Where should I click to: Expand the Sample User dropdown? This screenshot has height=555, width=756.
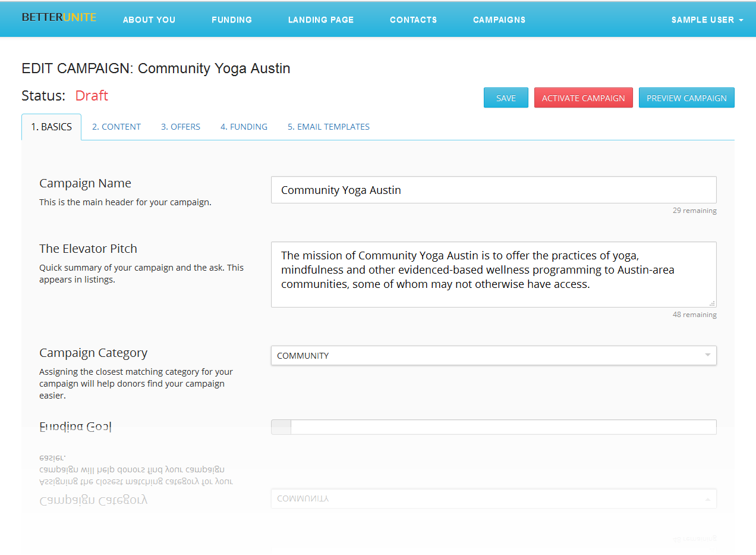707,20
